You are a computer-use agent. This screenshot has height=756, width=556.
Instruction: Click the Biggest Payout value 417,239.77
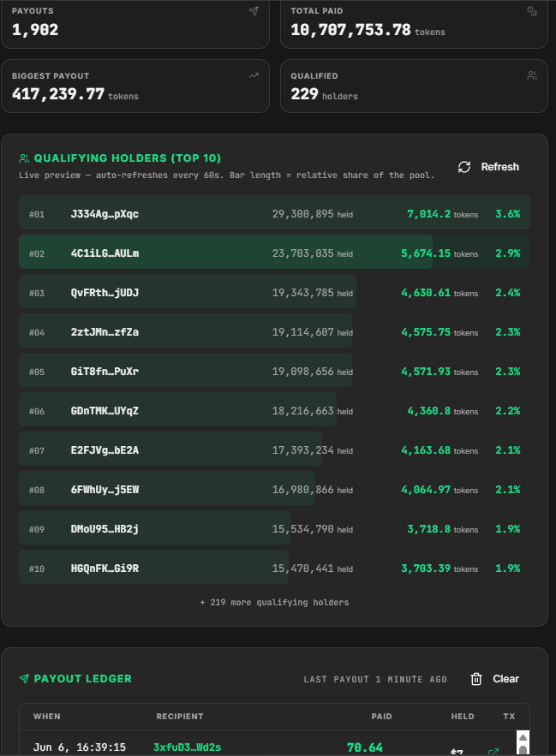[58, 94]
